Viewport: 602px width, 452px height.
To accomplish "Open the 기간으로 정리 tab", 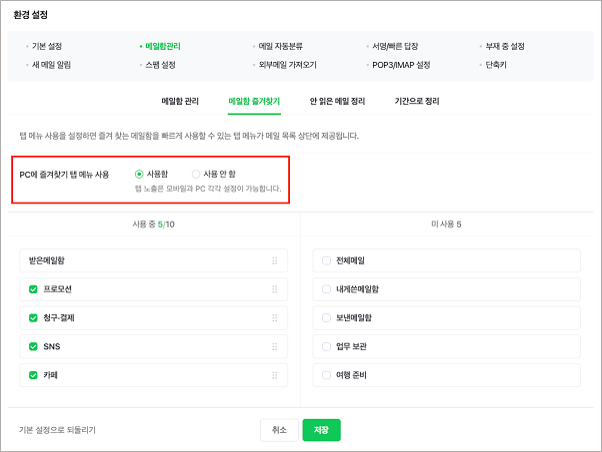I will click(x=417, y=101).
